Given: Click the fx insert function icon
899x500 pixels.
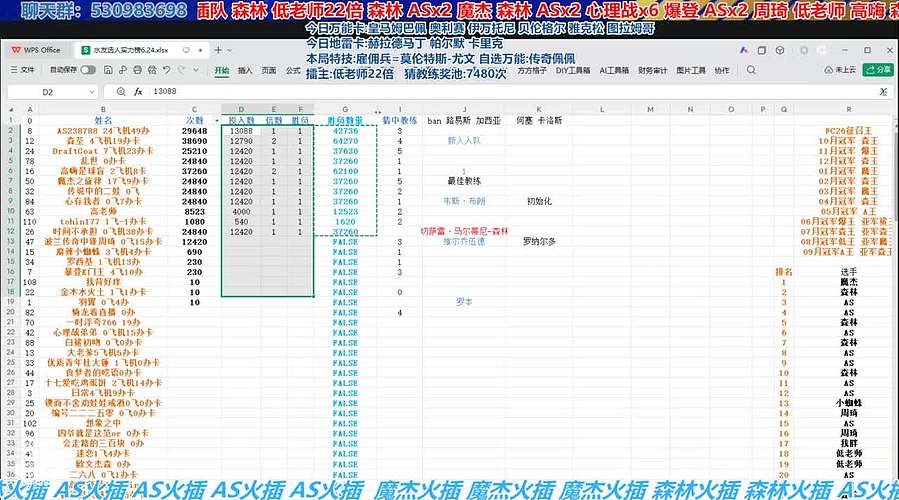Looking at the screenshot, I should pos(138,92).
